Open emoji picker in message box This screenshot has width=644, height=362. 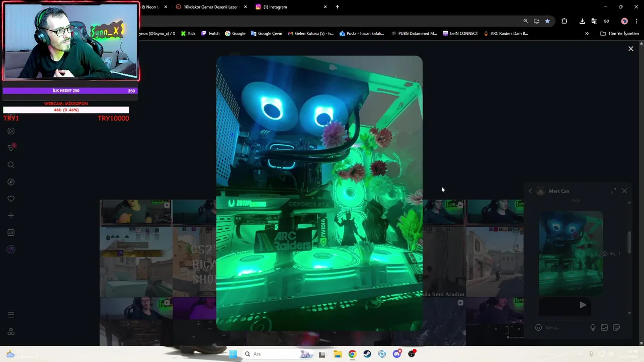coord(538,327)
